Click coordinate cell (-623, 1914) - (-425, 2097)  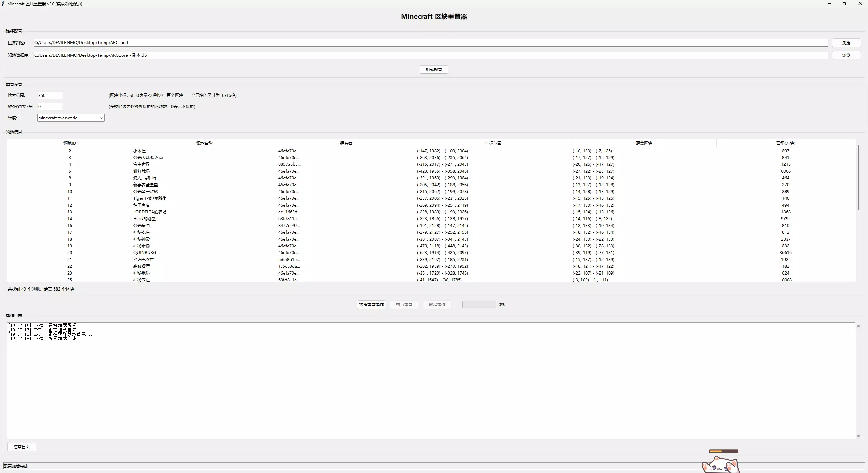[x=442, y=252]
